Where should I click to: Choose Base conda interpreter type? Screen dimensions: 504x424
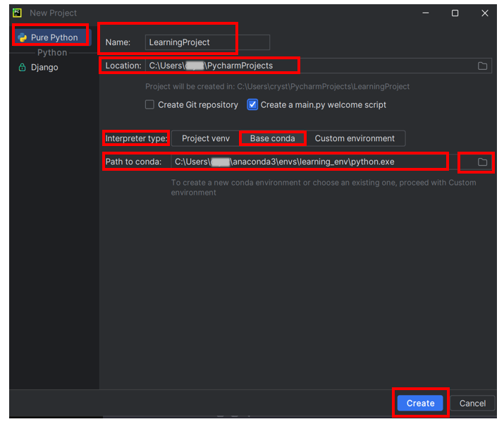click(273, 138)
